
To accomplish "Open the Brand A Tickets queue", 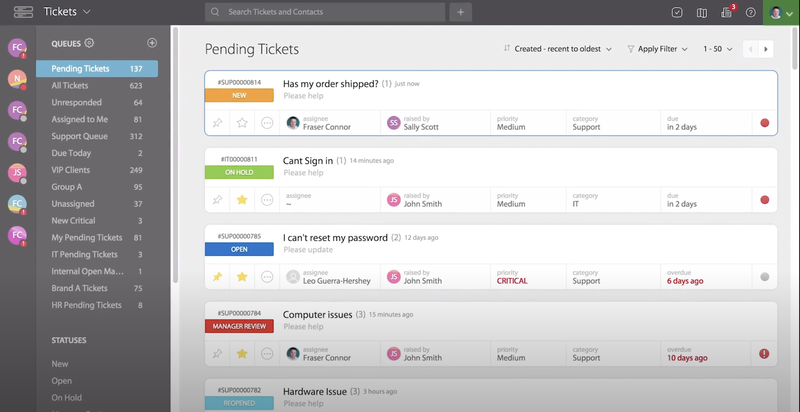I will pyautogui.click(x=97, y=288).
